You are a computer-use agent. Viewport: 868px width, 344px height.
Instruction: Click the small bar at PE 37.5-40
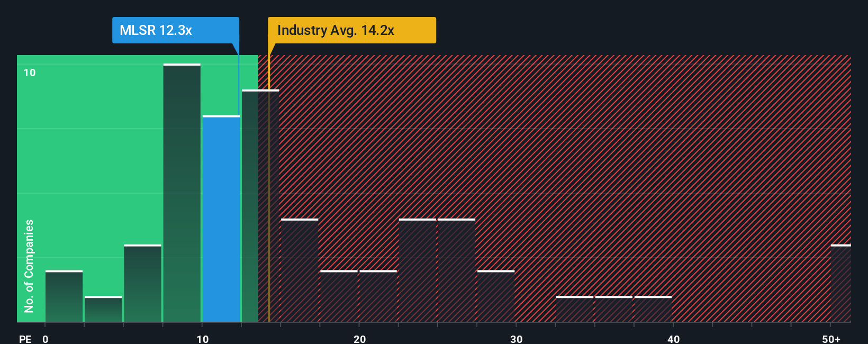point(653,309)
